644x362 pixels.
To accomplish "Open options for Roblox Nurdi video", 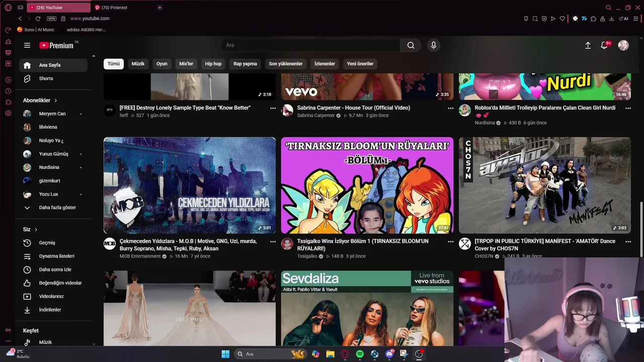I will click(628, 108).
